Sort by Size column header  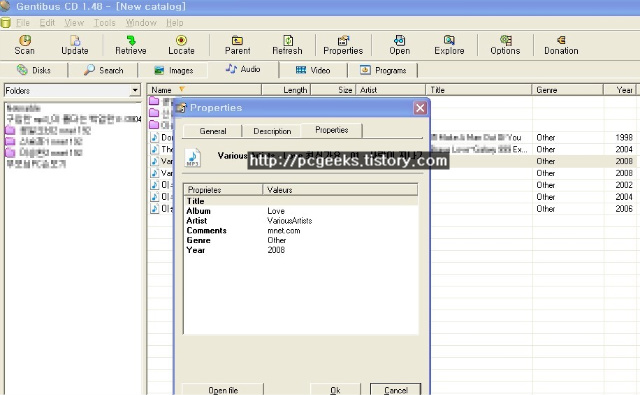333,90
